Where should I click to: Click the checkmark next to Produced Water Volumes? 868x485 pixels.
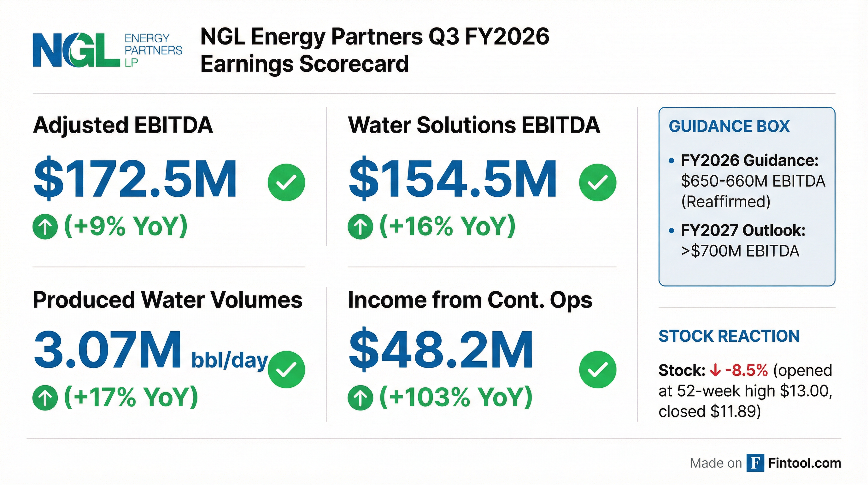286,369
